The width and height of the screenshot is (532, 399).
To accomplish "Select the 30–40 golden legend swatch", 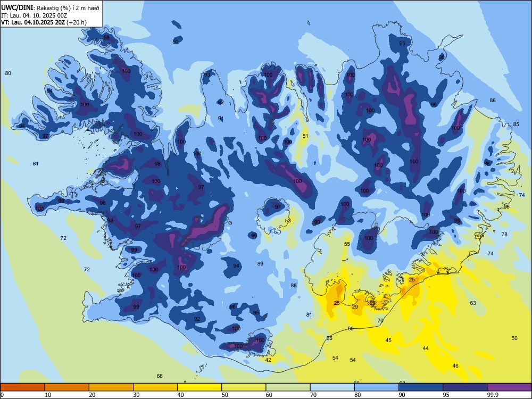I will point(155,387).
